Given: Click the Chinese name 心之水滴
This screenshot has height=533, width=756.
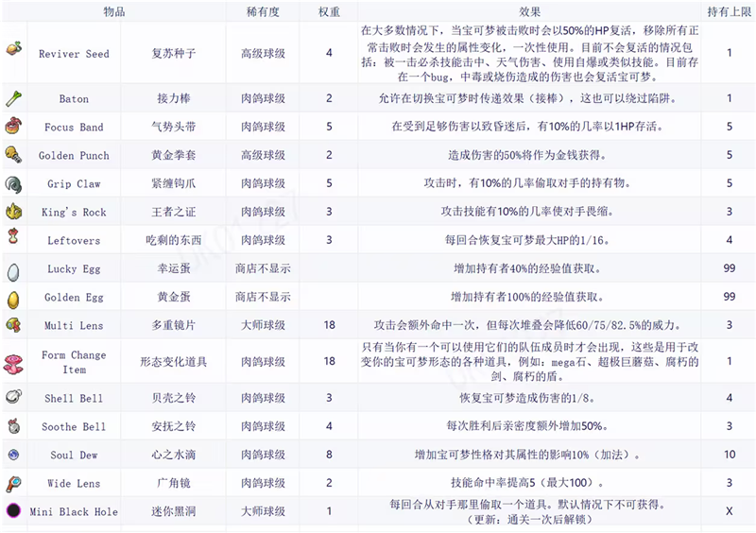Looking at the screenshot, I should coord(174,455).
